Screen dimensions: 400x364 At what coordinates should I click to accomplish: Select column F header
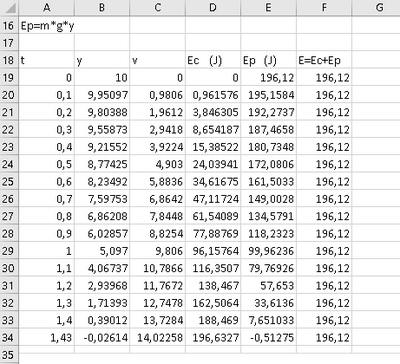[x=324, y=7]
